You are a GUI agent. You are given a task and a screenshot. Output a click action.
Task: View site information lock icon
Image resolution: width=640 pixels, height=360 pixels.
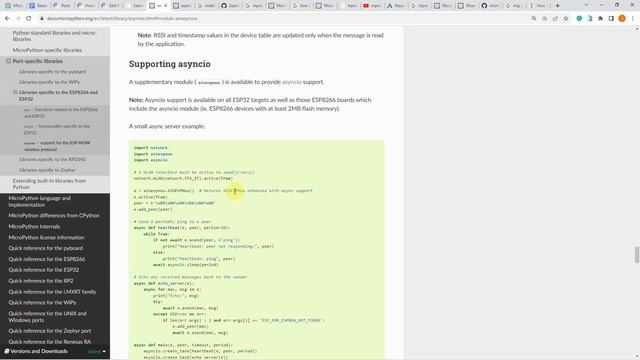click(x=41, y=18)
